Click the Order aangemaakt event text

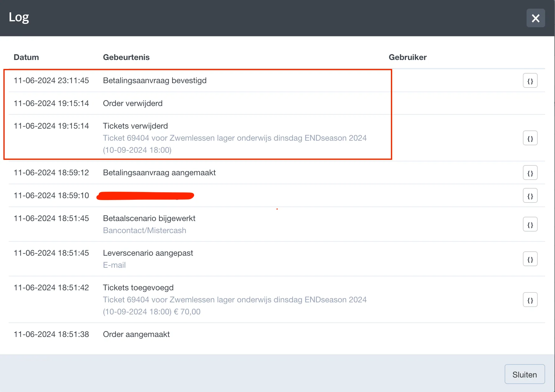tap(136, 334)
